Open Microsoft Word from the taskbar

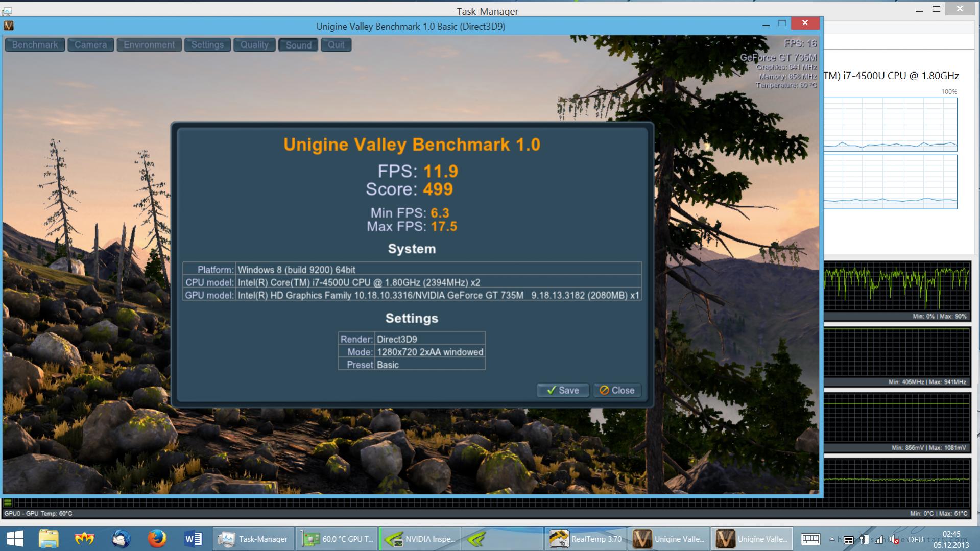point(193,539)
